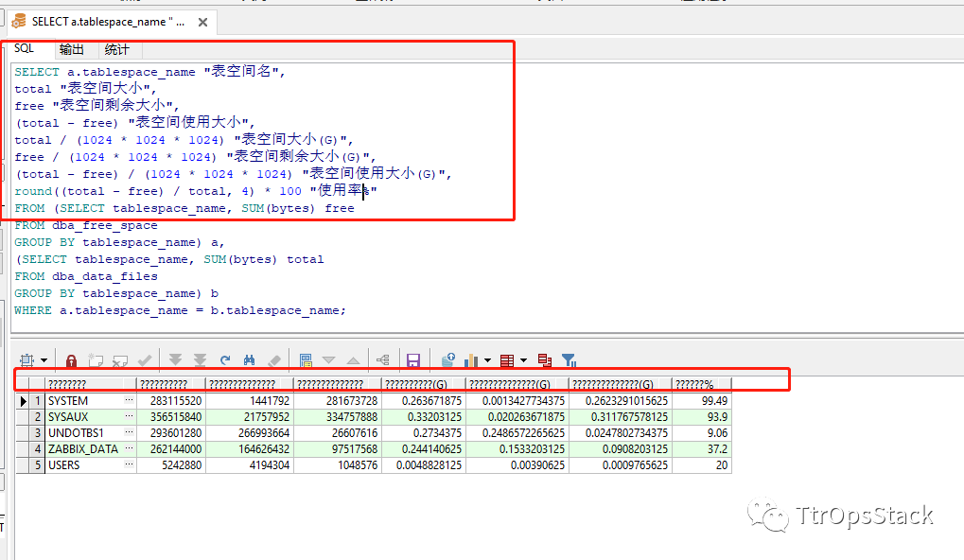Toggle the edit data lock icon
The height and width of the screenshot is (560, 964).
(x=71, y=360)
